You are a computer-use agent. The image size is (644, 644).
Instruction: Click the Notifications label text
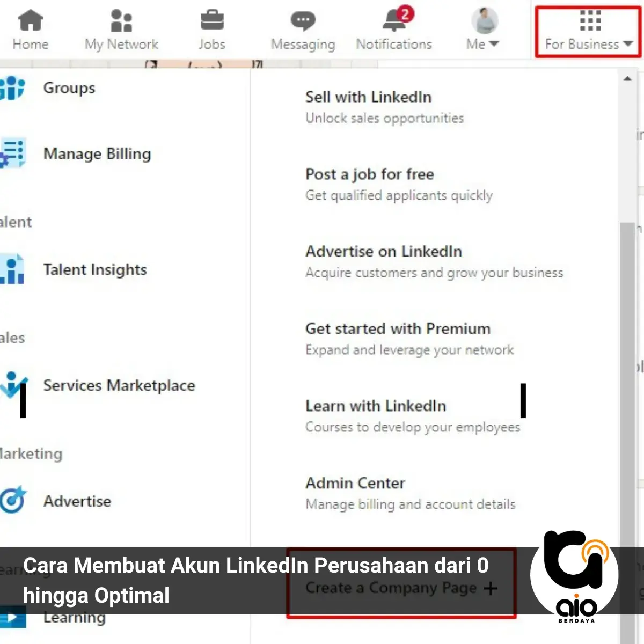(x=394, y=44)
